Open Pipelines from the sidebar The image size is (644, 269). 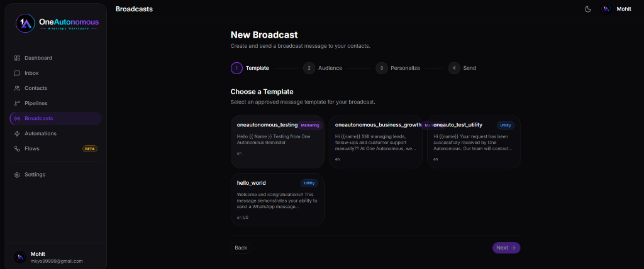[x=55, y=104]
